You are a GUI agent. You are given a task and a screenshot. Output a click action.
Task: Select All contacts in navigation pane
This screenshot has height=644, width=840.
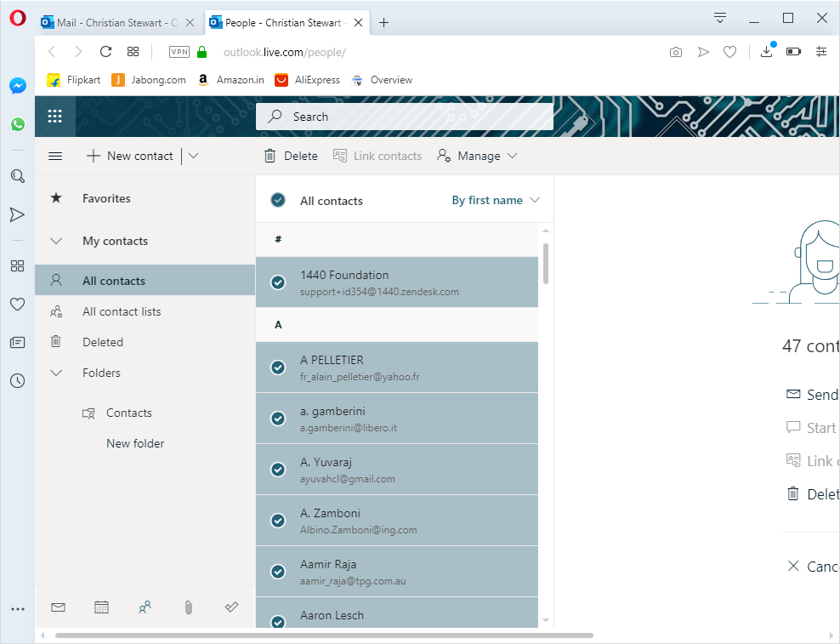pos(145,281)
